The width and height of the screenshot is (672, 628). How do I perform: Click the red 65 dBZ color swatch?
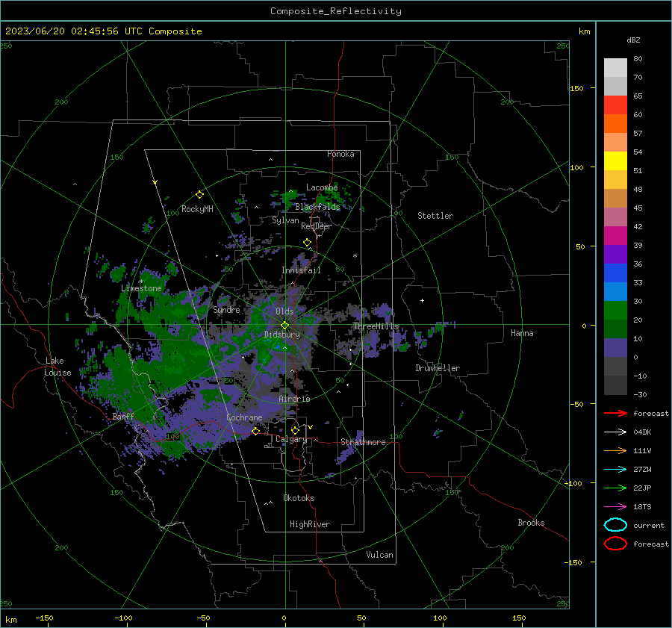[x=615, y=105]
